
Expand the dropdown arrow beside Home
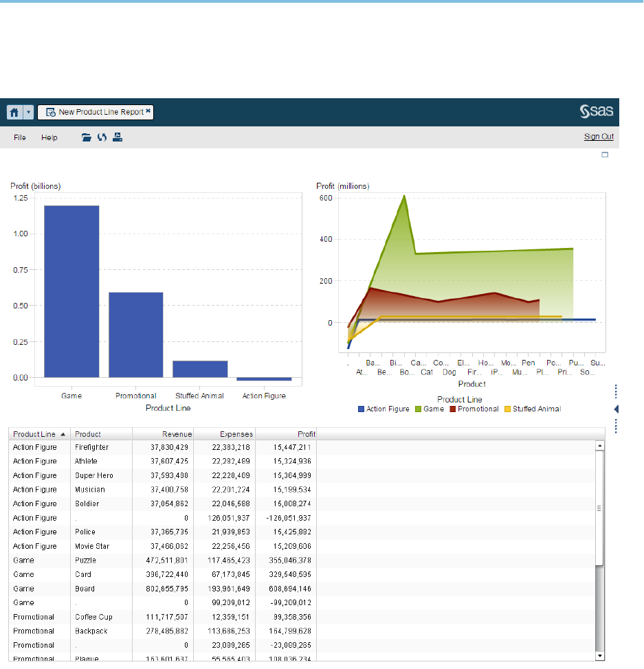[28, 113]
